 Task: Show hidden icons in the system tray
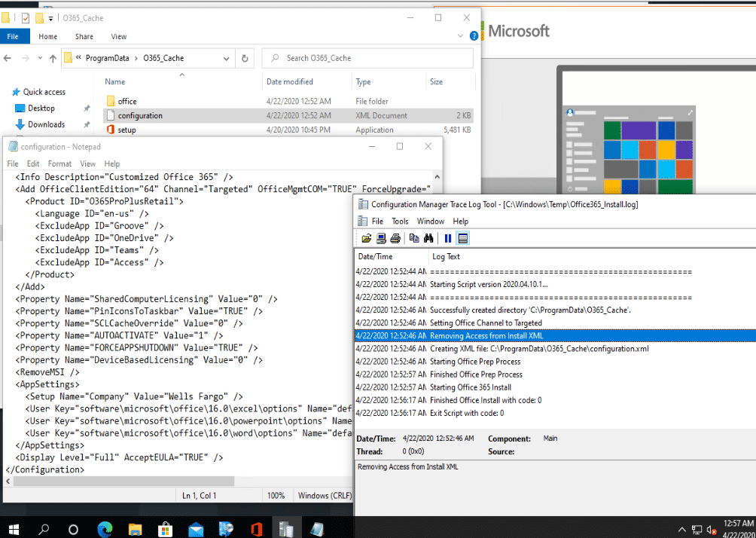click(x=681, y=528)
